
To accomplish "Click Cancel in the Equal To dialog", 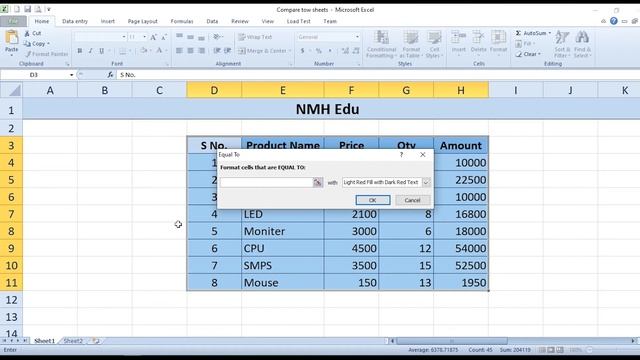I will (412, 200).
